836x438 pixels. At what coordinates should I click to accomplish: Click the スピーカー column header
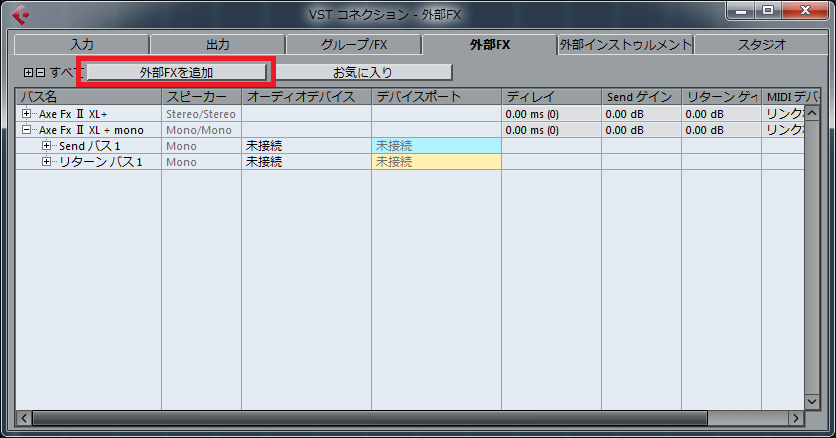202,97
